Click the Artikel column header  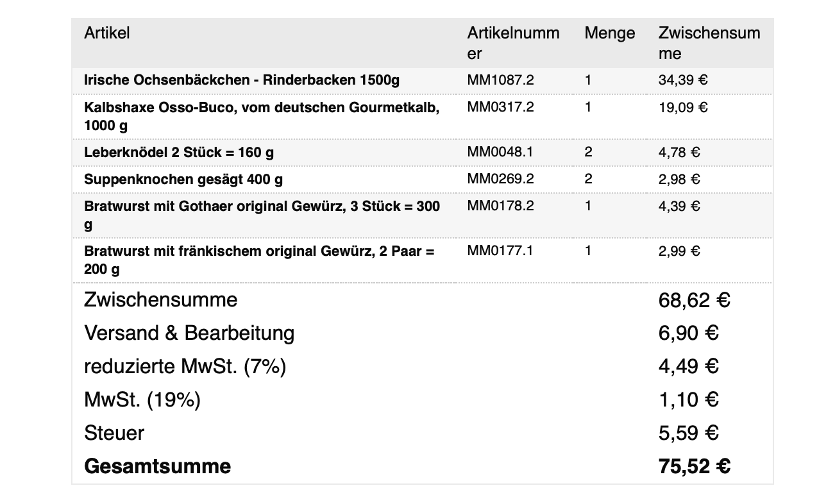pos(106,33)
